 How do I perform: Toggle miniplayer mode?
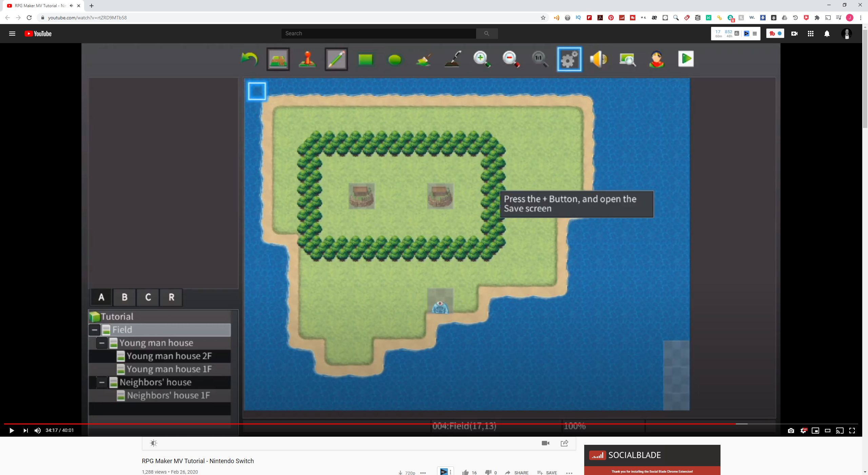pyautogui.click(x=815, y=431)
